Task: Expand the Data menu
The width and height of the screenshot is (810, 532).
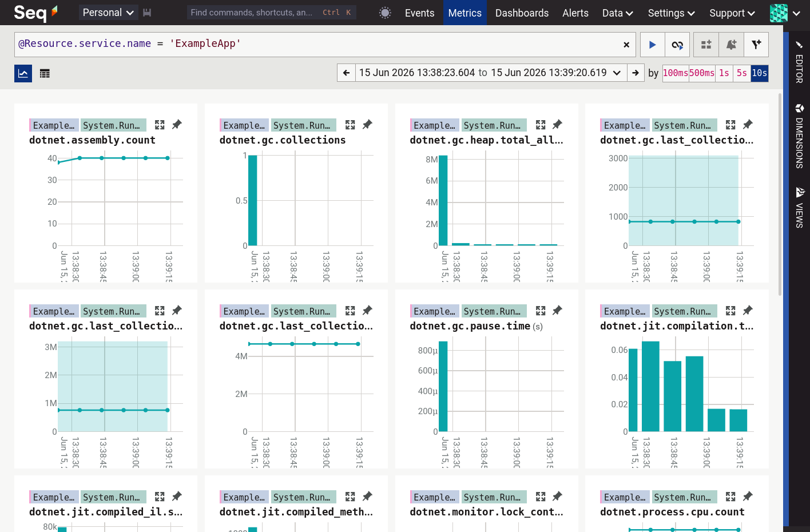Action: [617, 13]
